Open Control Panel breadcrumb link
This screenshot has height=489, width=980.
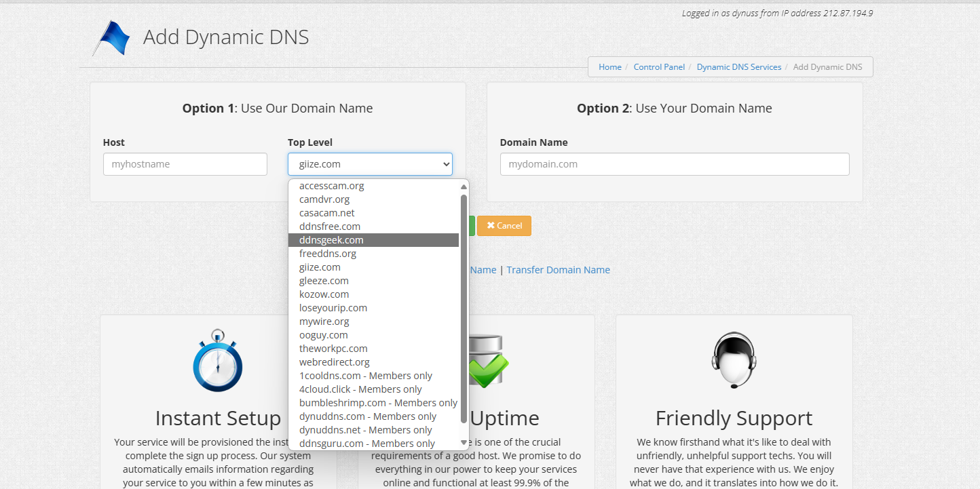659,67
